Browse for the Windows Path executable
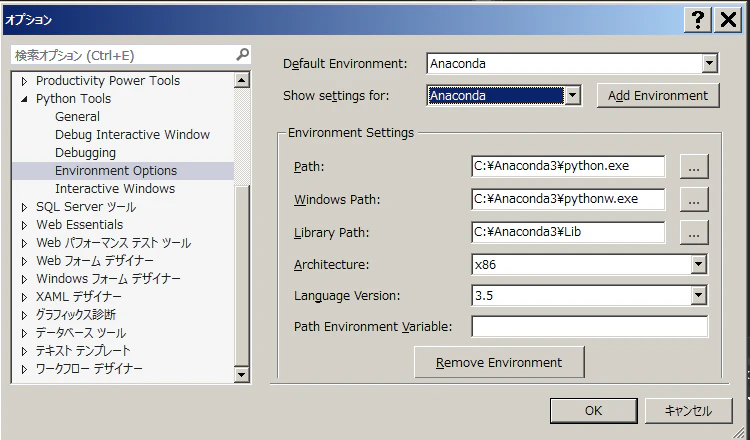This screenshot has height=440, width=750. point(694,199)
